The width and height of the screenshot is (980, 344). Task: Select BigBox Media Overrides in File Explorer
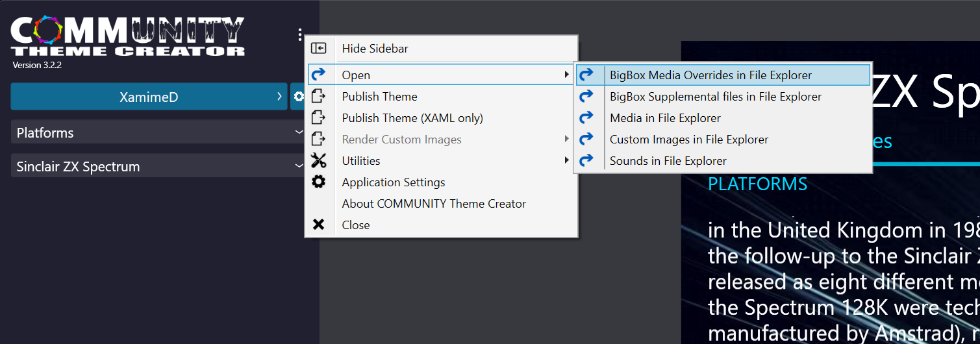723,75
